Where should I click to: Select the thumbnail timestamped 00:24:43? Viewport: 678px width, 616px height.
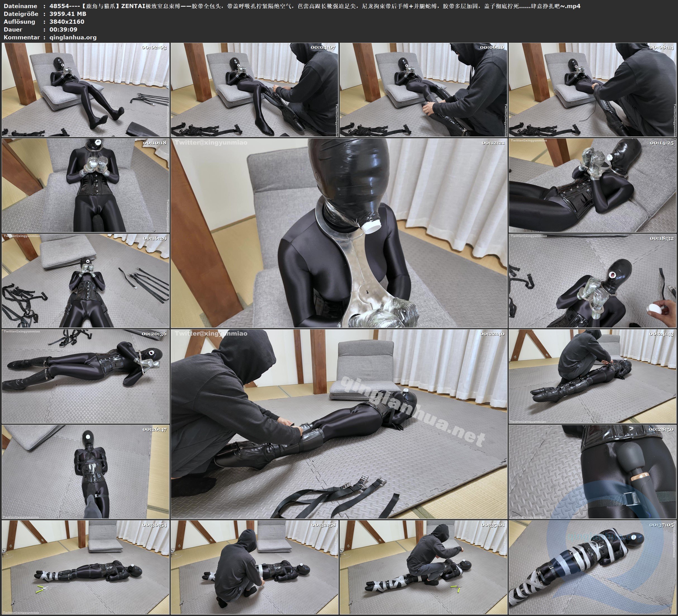[593, 376]
